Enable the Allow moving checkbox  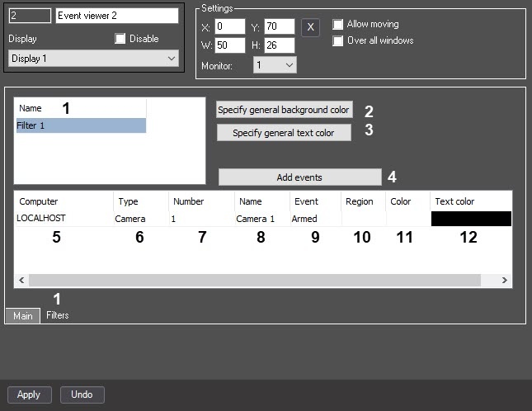click(x=337, y=25)
